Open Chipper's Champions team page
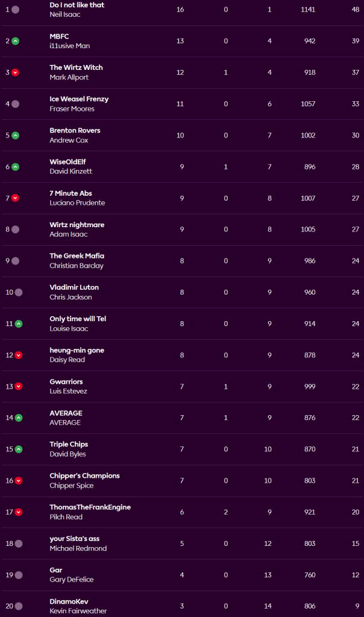This screenshot has height=617, width=364. pyautogui.click(x=84, y=475)
